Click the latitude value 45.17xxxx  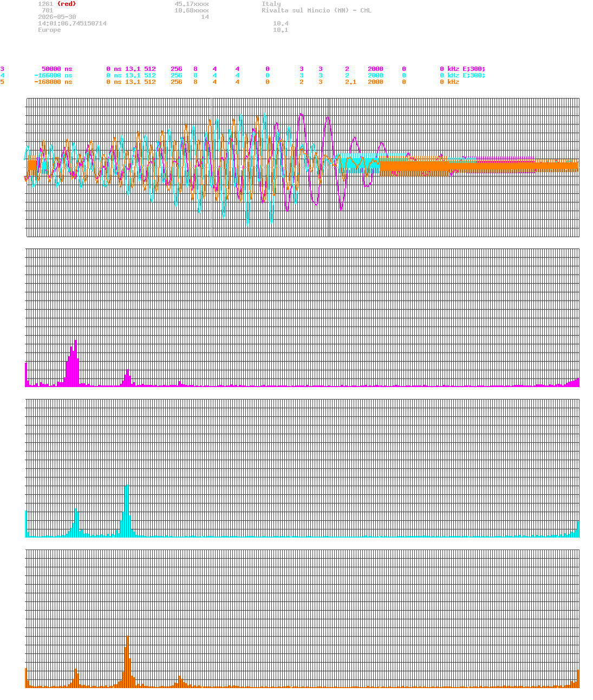coord(192,4)
